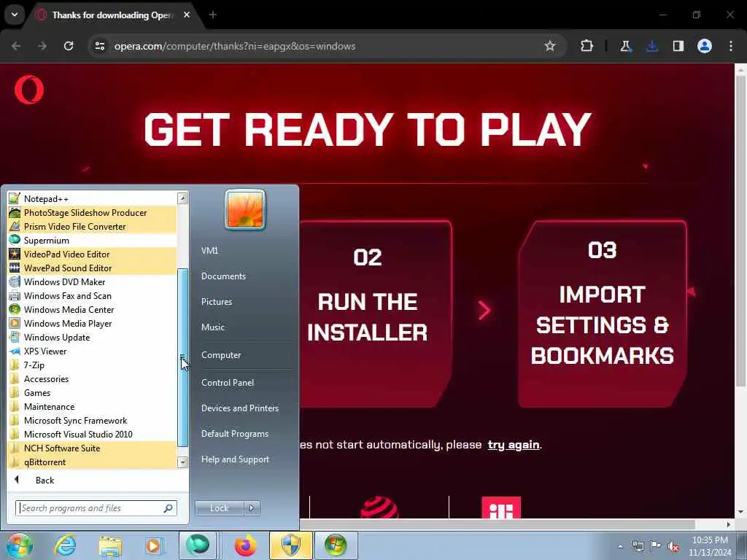
Task: Click the try again link
Action: [x=513, y=445]
